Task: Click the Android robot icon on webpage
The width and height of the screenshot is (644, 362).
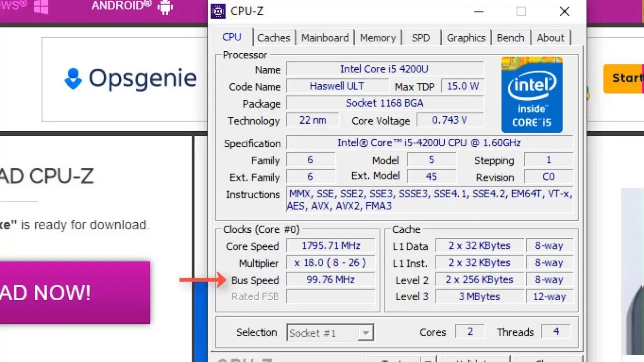Action: click(165, 7)
